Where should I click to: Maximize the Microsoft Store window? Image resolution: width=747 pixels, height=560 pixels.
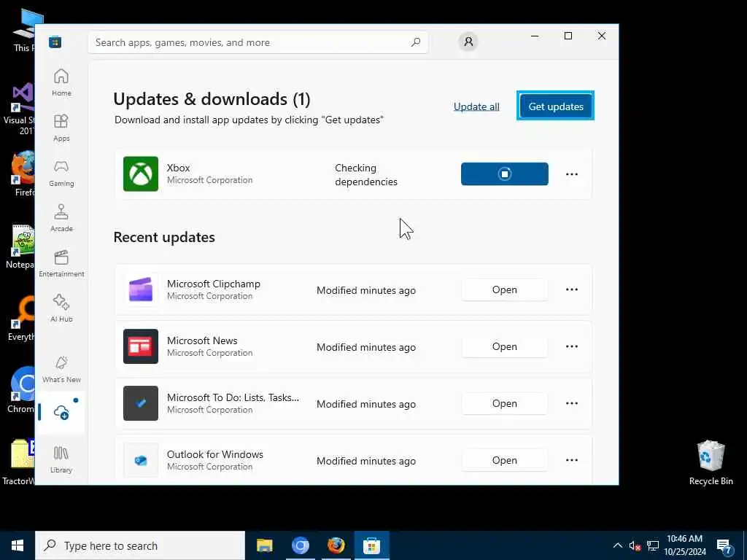(568, 36)
